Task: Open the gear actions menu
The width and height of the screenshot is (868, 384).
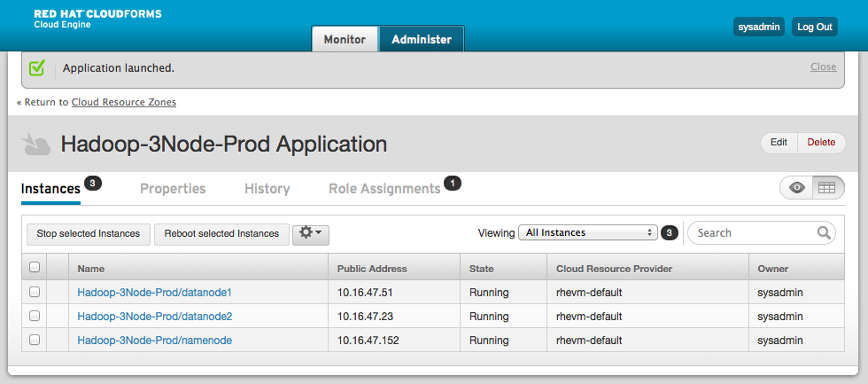Action: click(x=311, y=233)
